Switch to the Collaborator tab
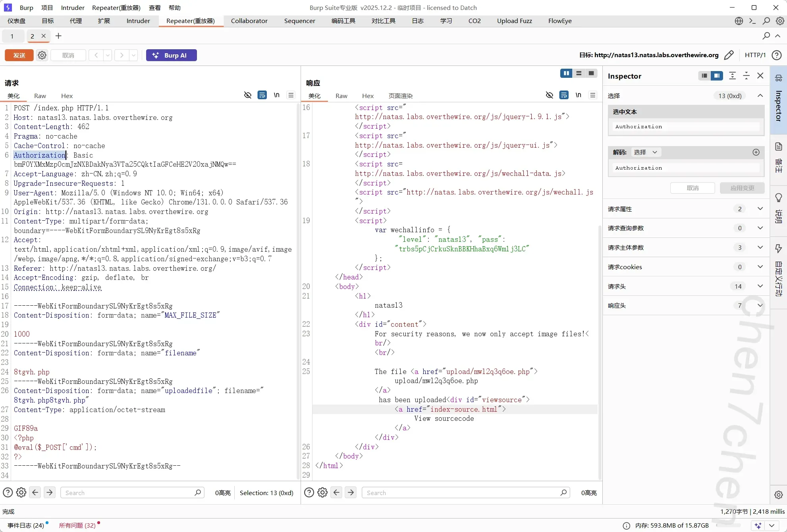Viewport: 787px width, 532px height. click(x=249, y=21)
